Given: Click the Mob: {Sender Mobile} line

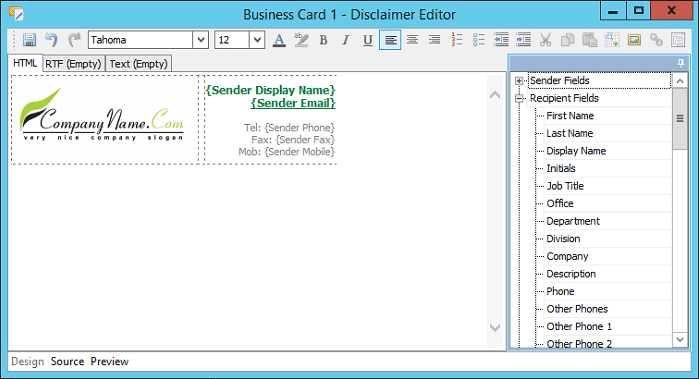Looking at the screenshot, I should (287, 152).
